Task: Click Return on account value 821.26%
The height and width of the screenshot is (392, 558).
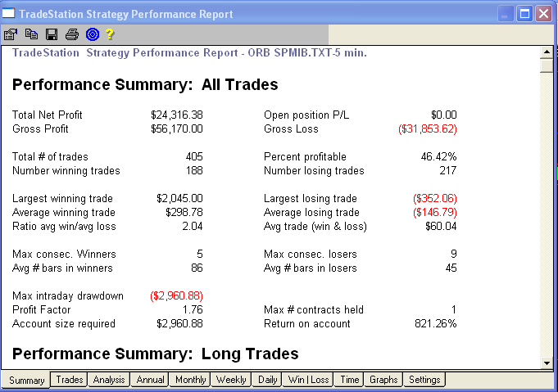Action: [x=436, y=323]
